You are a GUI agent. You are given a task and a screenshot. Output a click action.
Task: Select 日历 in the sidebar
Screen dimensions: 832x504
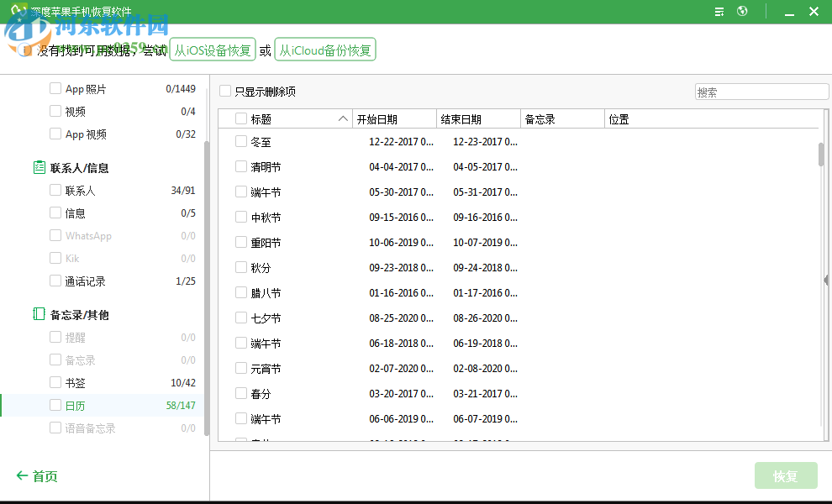tap(76, 404)
